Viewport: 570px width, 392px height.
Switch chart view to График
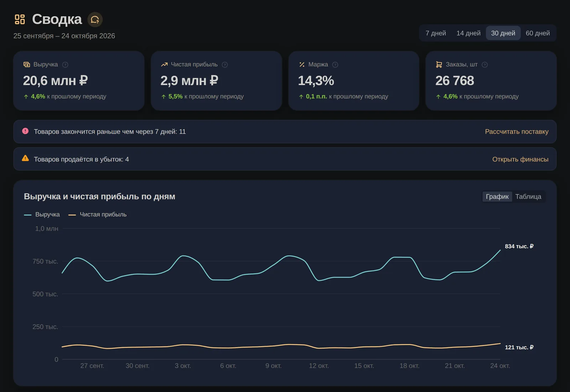click(x=497, y=197)
